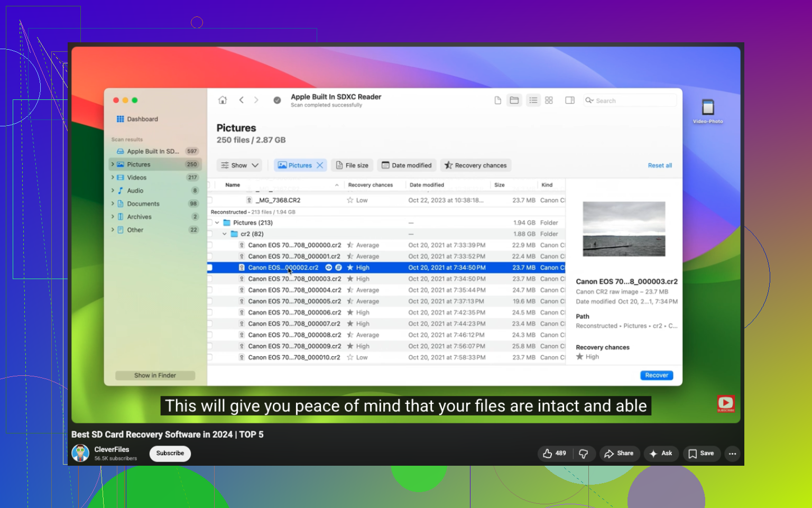Open the File size filter
812x508 pixels.
click(352, 165)
